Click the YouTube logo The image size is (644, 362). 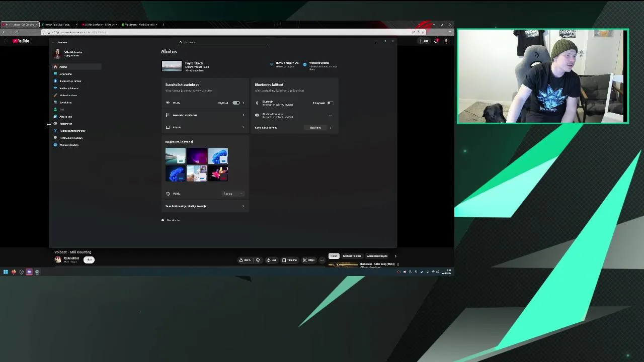(21, 41)
